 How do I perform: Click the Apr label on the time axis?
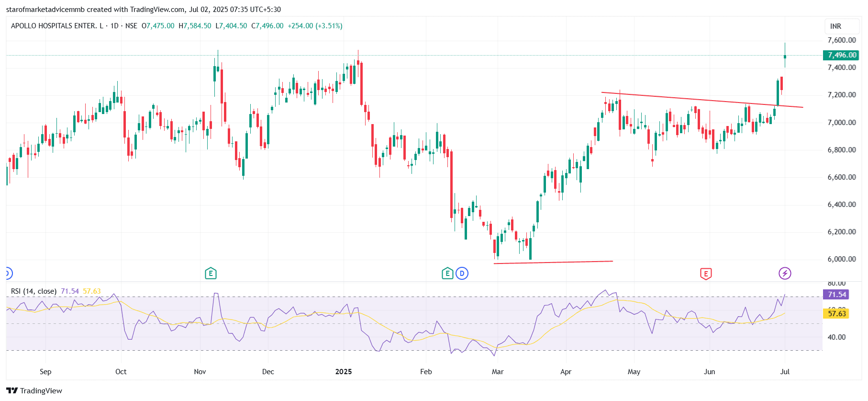click(566, 372)
